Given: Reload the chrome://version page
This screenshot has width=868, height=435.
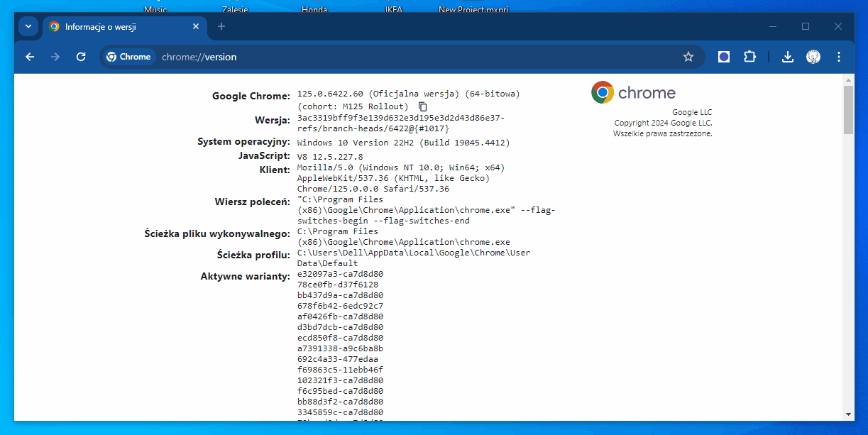Looking at the screenshot, I should (x=81, y=57).
